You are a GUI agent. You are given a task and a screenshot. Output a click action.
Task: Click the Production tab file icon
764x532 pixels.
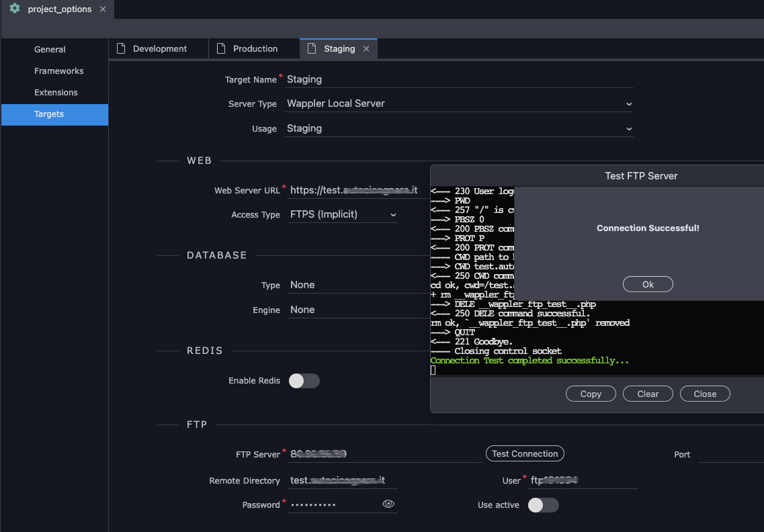[x=221, y=48]
